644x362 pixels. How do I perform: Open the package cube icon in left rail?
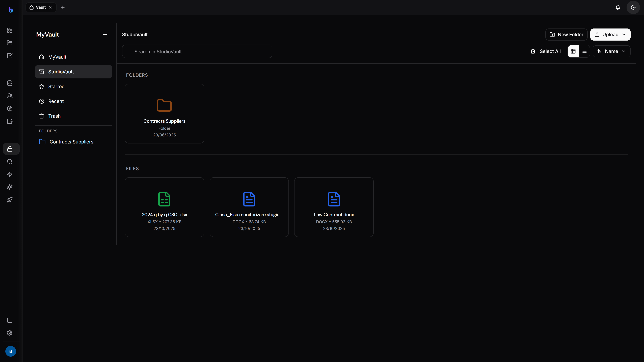point(10,109)
